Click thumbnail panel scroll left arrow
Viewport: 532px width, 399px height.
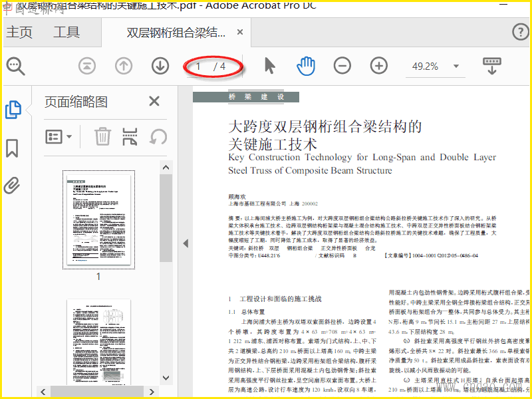43,392
